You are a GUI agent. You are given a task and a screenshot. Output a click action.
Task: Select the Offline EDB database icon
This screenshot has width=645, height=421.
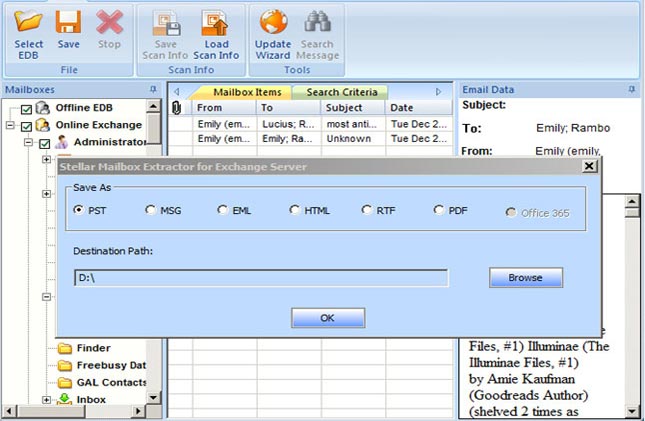tap(42, 108)
